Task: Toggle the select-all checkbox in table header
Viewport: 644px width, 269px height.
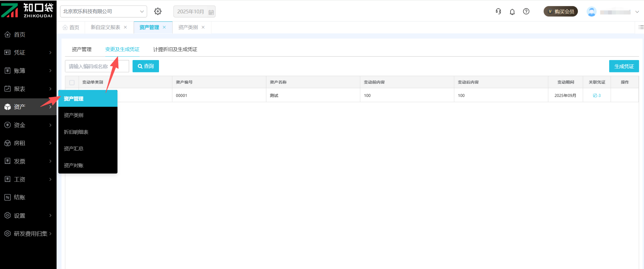Action: [72, 82]
